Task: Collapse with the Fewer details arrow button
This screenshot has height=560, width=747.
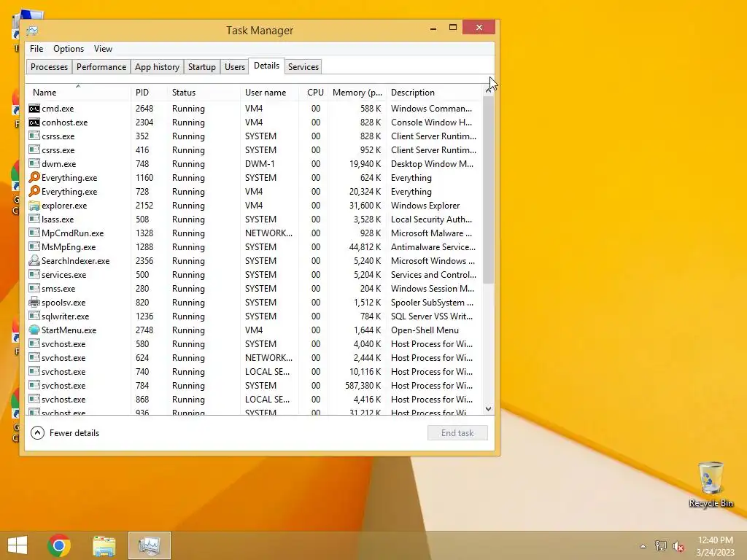Action: 37,433
